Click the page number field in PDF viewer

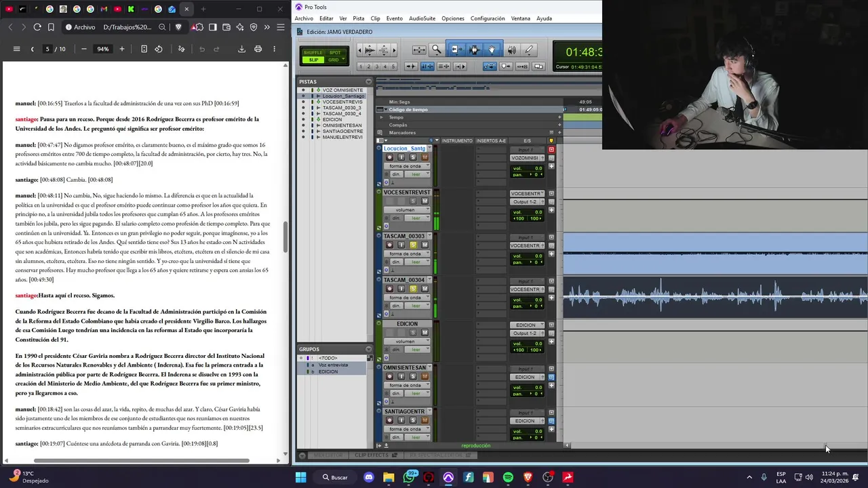(47, 49)
